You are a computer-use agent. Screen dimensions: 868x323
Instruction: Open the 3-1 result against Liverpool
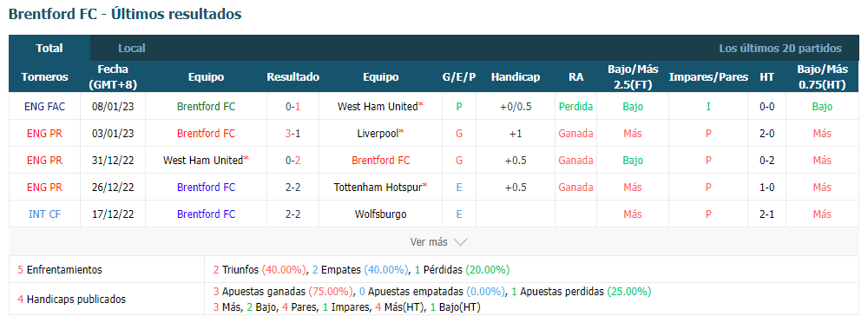pyautogui.click(x=293, y=134)
